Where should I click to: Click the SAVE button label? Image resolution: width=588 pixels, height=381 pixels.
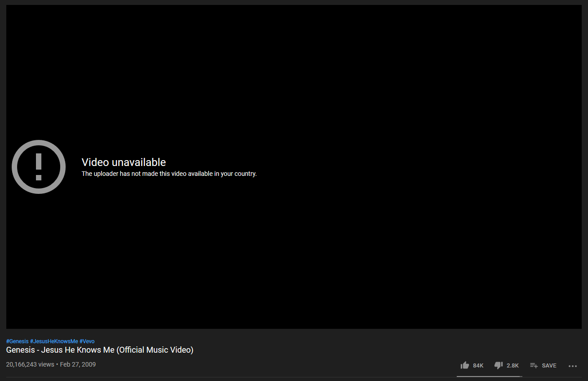point(549,366)
